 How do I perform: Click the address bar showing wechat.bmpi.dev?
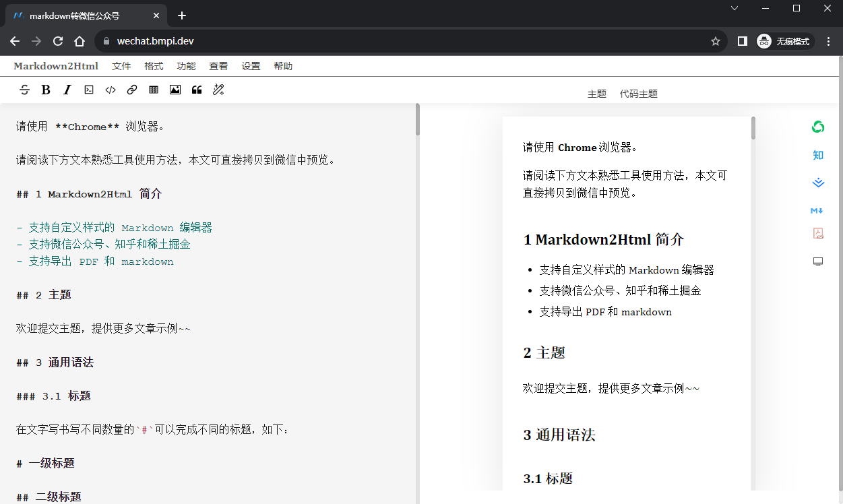pyautogui.click(x=411, y=41)
